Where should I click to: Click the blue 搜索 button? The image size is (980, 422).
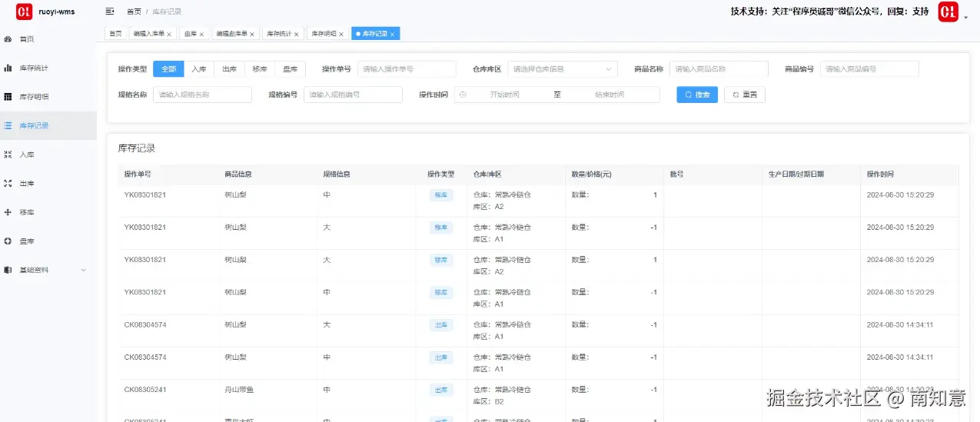(x=697, y=95)
